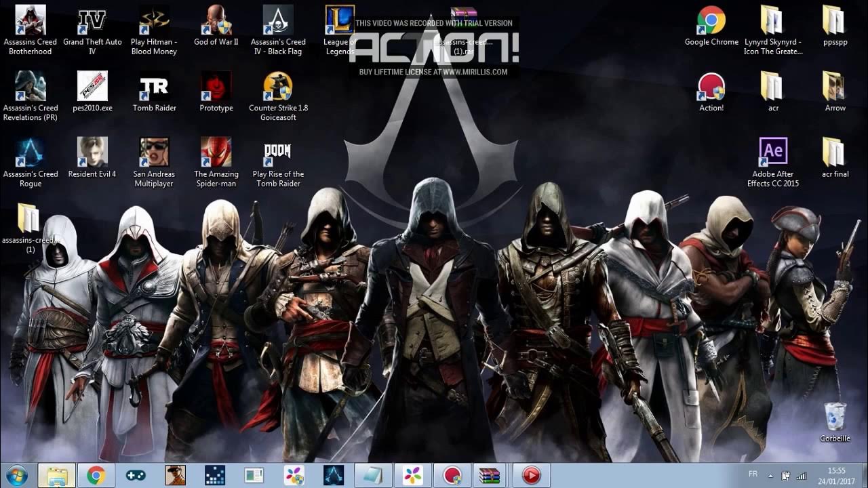Click the Show desktop strip at taskbar end
Image resolution: width=868 pixels, height=488 pixels.
pyautogui.click(x=863, y=476)
